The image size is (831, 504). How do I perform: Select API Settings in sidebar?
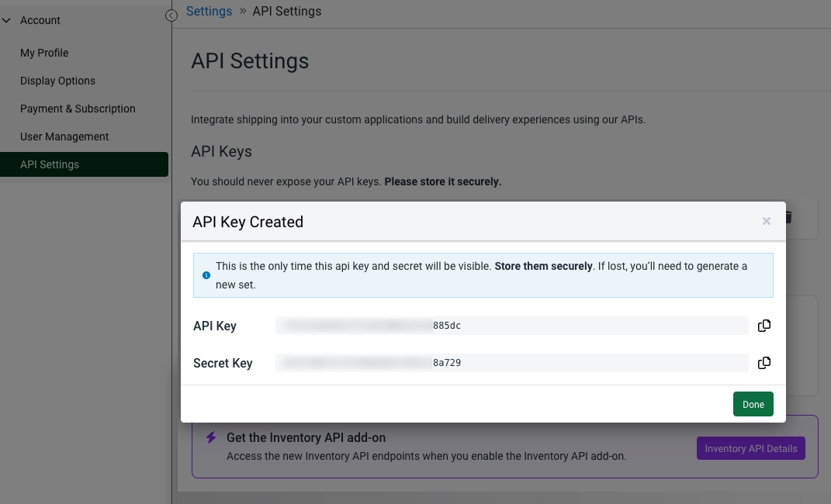85,164
